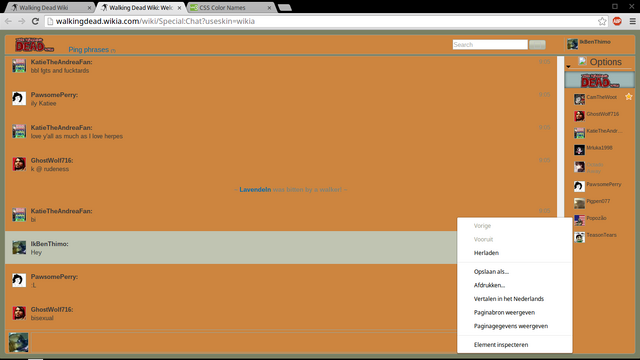Close the first Walking Dead Wiki tab

89,8
